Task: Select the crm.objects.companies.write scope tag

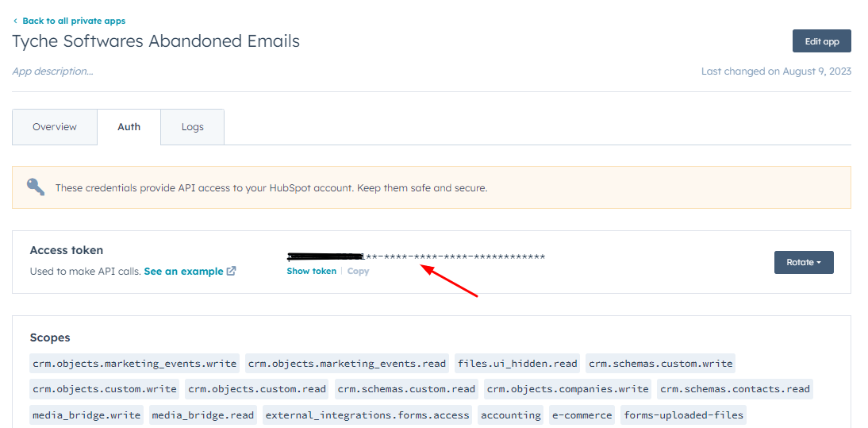Action: tap(567, 389)
